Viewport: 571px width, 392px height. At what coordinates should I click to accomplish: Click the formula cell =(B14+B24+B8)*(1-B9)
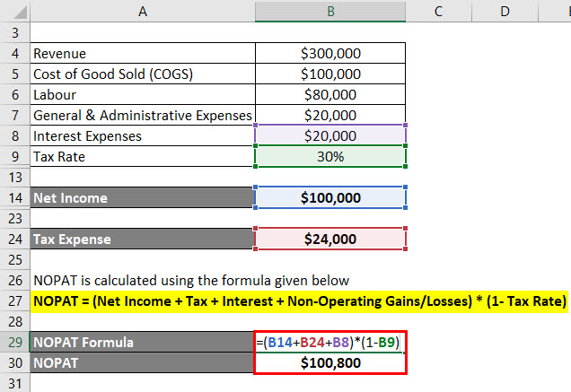coord(330,343)
